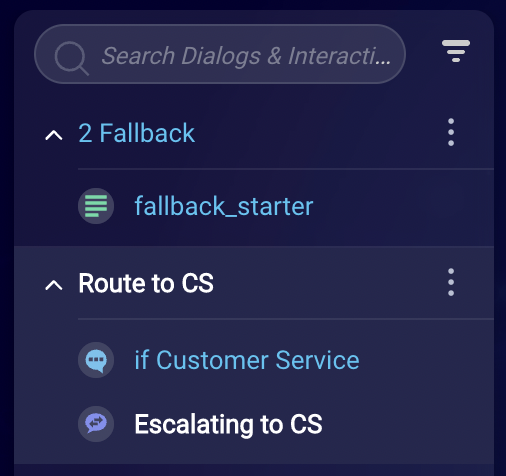This screenshot has width=506, height=476.
Task: Click the empty space right of fallback_starter
Action: click(403, 206)
